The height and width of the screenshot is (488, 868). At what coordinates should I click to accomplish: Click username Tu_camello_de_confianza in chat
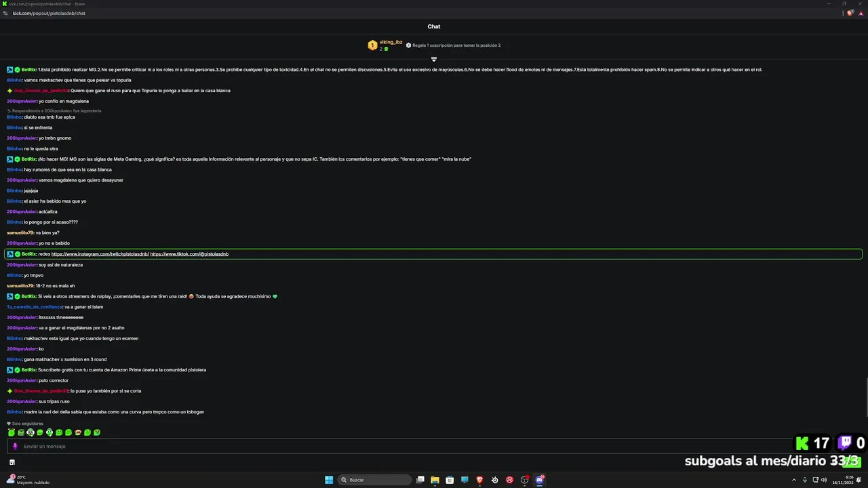[x=34, y=307]
